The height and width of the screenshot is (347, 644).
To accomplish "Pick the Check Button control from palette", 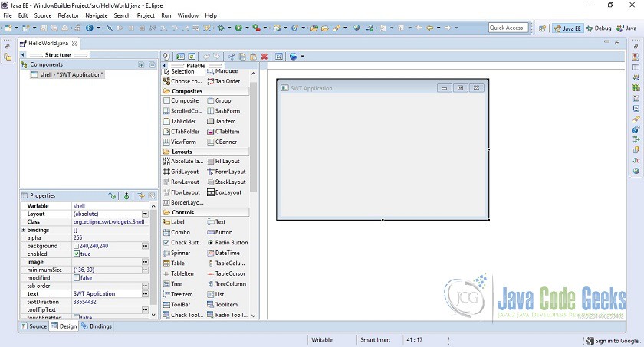I will (183, 243).
